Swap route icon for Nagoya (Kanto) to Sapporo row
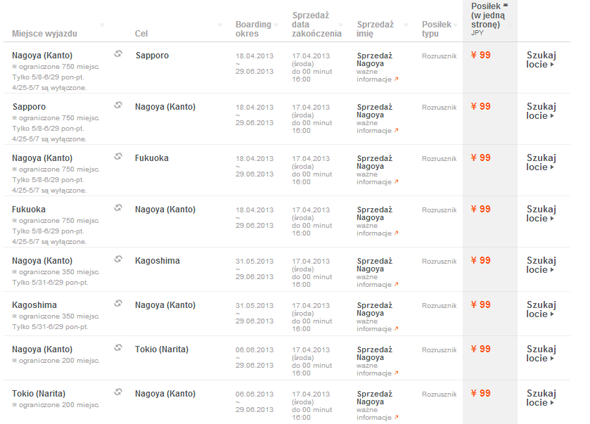This screenshot has width=590, height=424. 118,54
